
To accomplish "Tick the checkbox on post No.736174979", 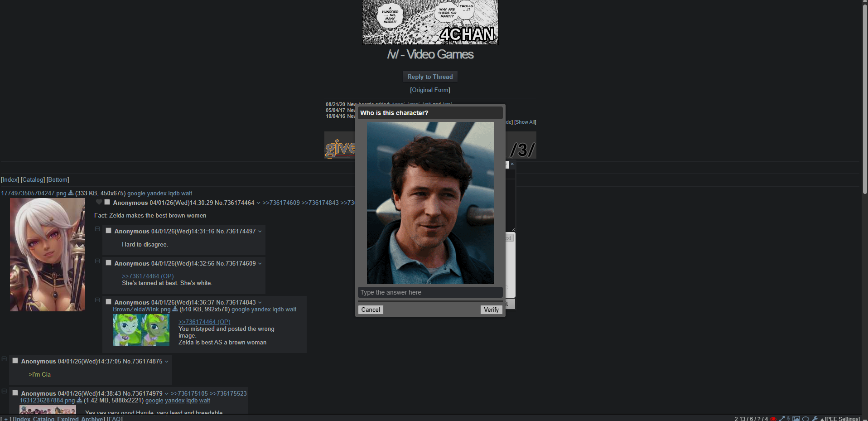I will pyautogui.click(x=15, y=393).
